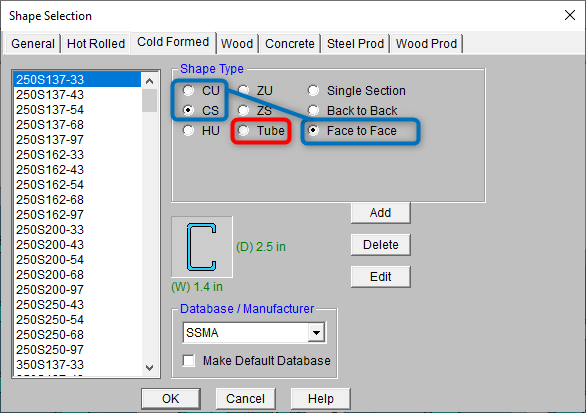Image resolution: width=586 pixels, height=413 pixels.
Task: Switch to the Hot Rolled tab
Action: tap(96, 44)
